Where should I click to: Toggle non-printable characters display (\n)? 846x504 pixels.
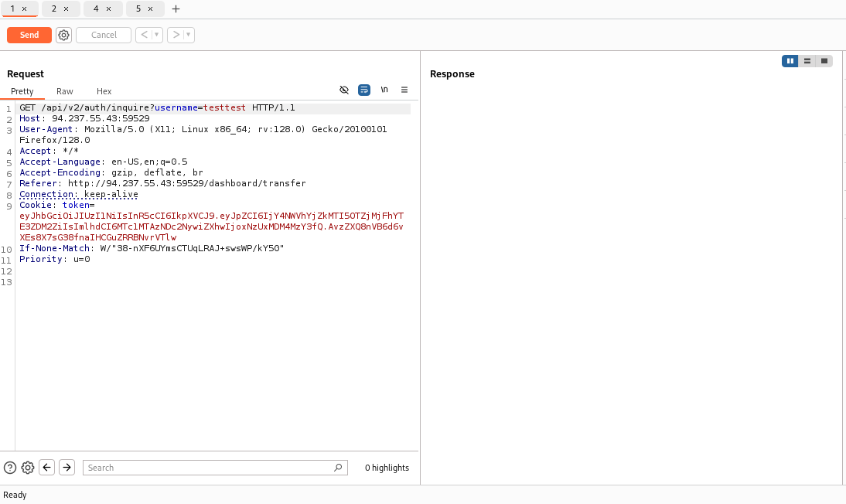[384, 90]
